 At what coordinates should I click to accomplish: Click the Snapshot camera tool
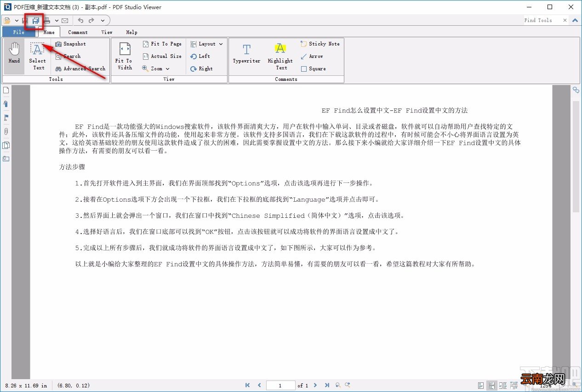coord(70,44)
